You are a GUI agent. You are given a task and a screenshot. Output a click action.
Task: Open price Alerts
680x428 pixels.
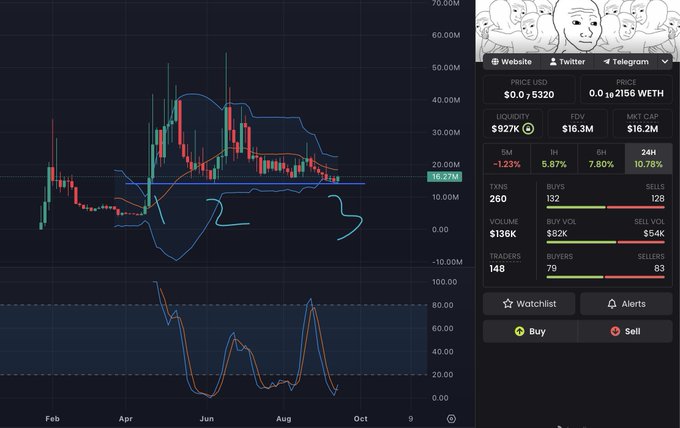click(626, 304)
